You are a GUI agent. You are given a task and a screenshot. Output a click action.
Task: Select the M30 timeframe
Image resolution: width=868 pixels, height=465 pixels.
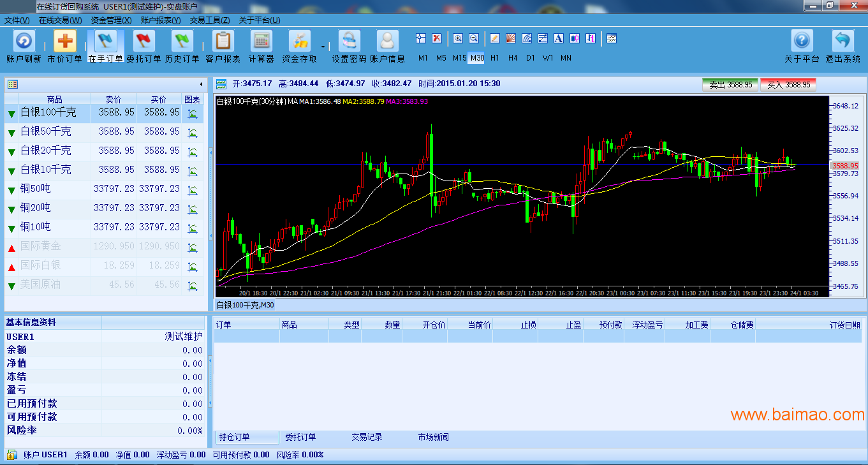coord(476,58)
